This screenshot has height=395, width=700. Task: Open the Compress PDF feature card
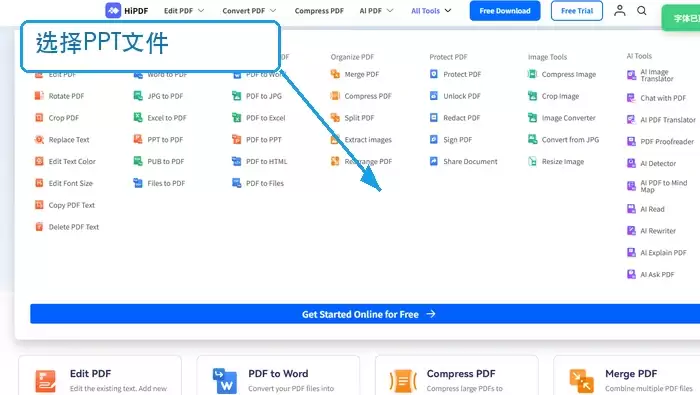457,375
